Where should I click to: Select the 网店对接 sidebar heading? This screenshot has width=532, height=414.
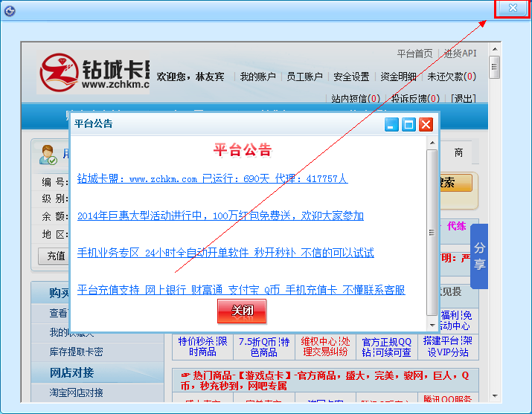pyautogui.click(x=71, y=372)
